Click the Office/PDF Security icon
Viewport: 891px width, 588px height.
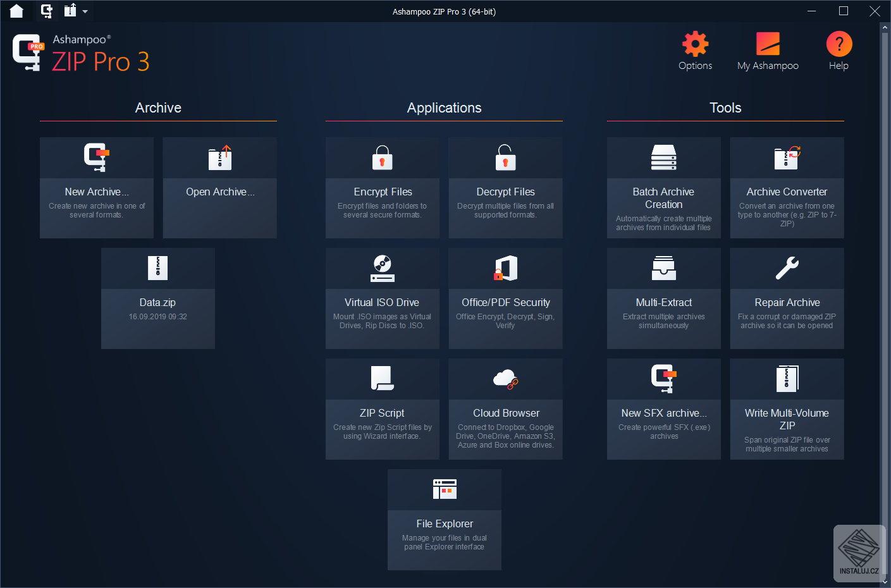point(506,268)
